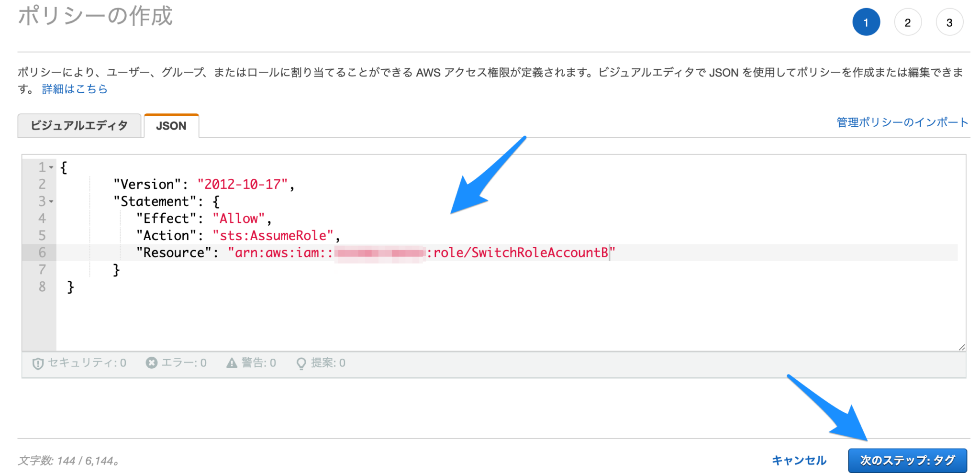Select step indicator circle 1
The image size is (980, 473).
[x=866, y=22]
